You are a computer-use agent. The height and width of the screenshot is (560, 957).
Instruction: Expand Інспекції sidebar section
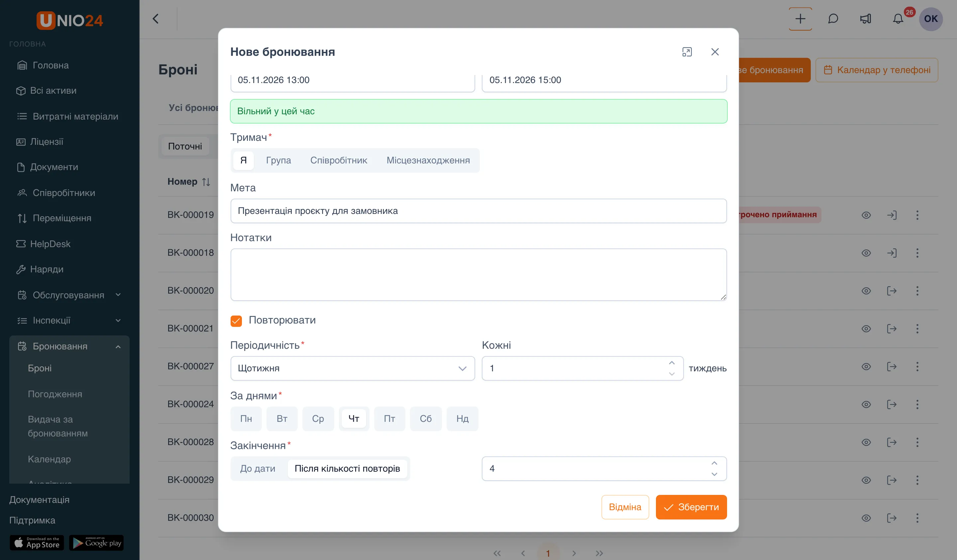[x=69, y=321]
